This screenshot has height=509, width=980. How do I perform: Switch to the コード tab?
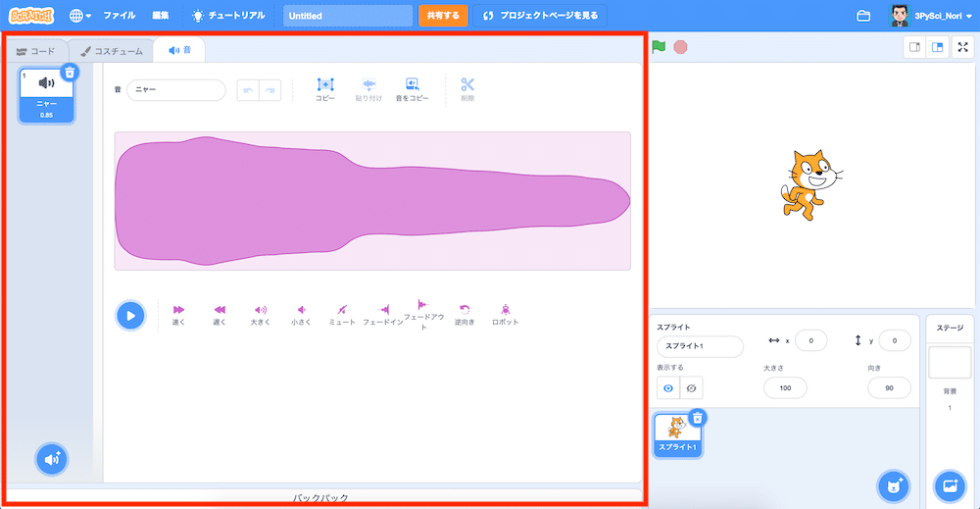pyautogui.click(x=36, y=51)
